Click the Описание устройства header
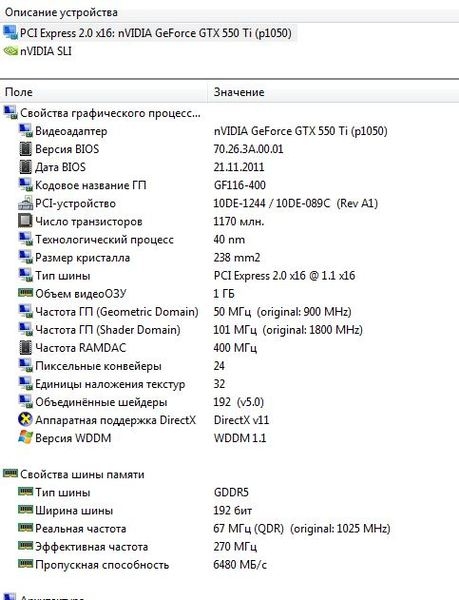The height and width of the screenshot is (600, 459). click(x=61, y=12)
